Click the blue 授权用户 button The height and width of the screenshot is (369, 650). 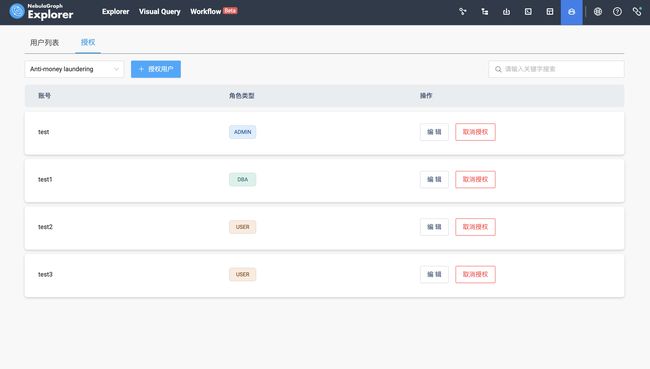coord(156,69)
